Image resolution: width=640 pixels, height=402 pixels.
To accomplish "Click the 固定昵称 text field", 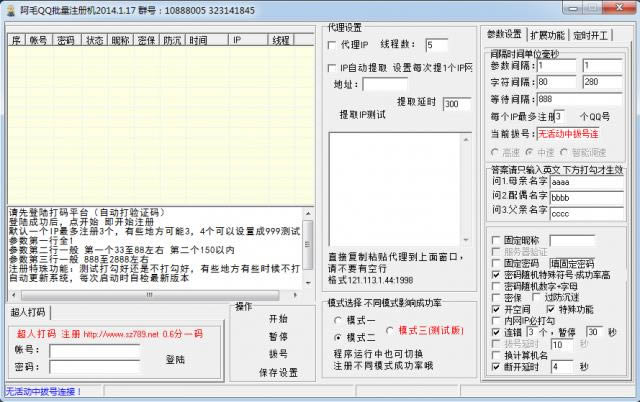I will point(572,240).
